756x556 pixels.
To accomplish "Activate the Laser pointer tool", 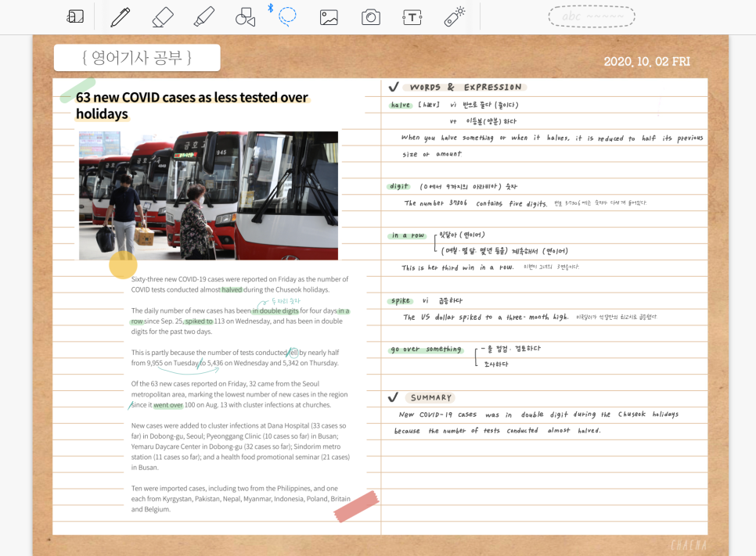I will point(454,17).
